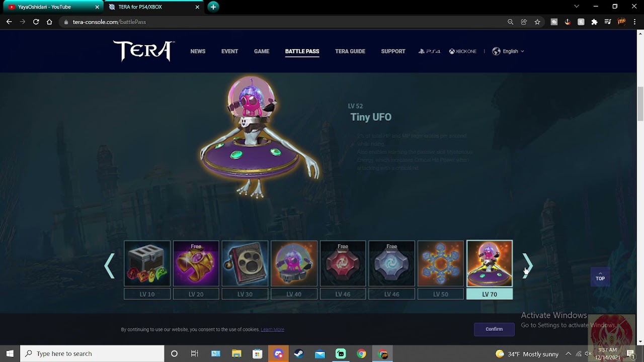Screen dimensions: 644x362
Task: Open the media control playlist button
Action: 608,22
